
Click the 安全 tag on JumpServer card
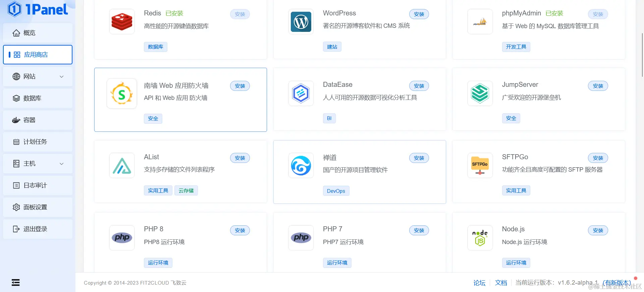click(511, 118)
